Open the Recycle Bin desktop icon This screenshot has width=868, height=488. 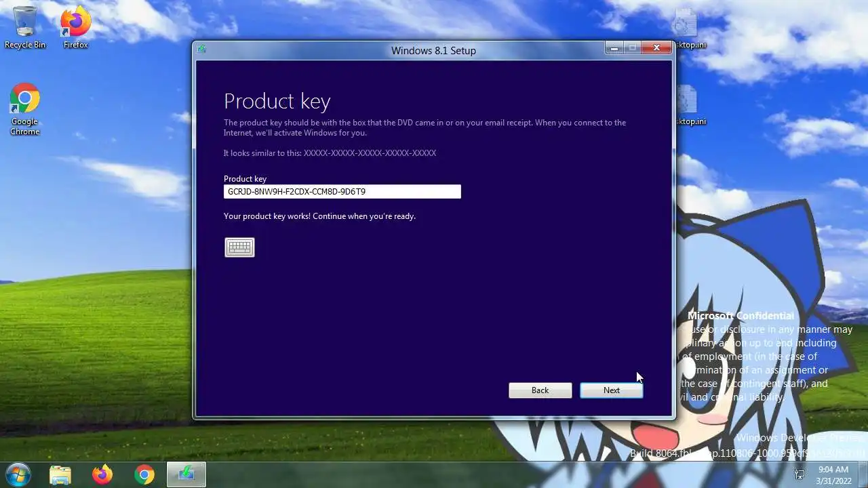click(x=25, y=28)
